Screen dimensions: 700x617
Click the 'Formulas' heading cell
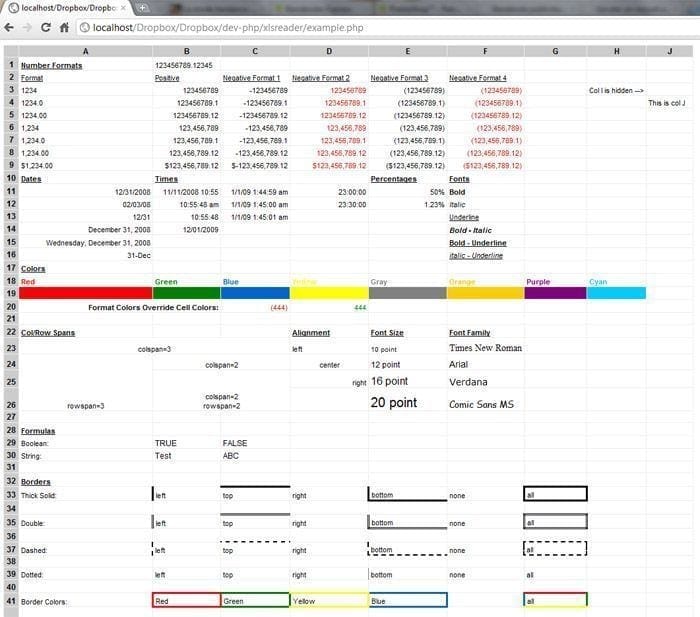click(x=38, y=431)
